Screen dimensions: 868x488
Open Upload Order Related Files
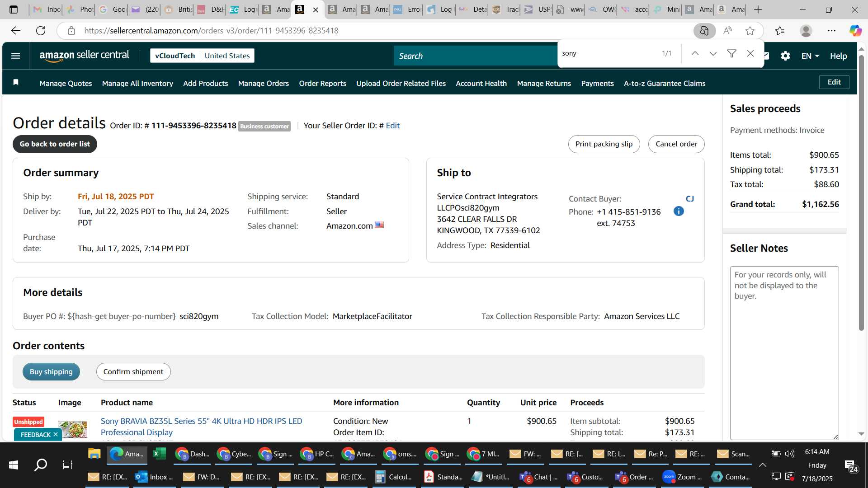pyautogui.click(x=401, y=83)
